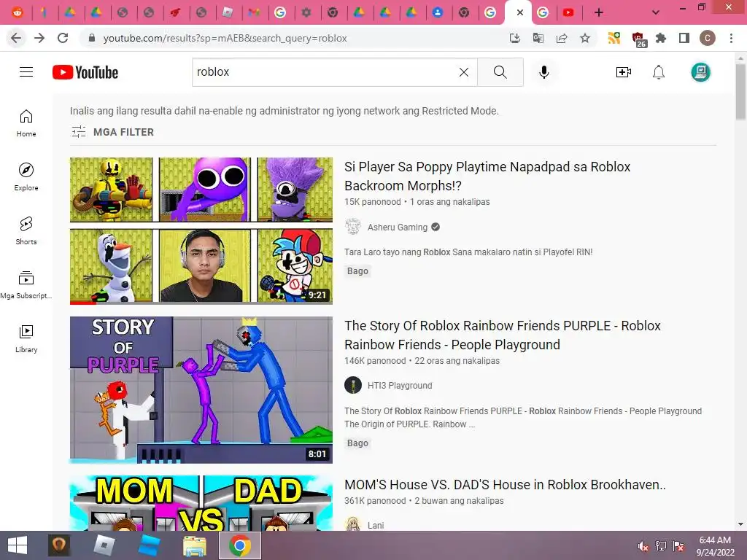Close the active tab
The image size is (747, 560).
coord(519,12)
